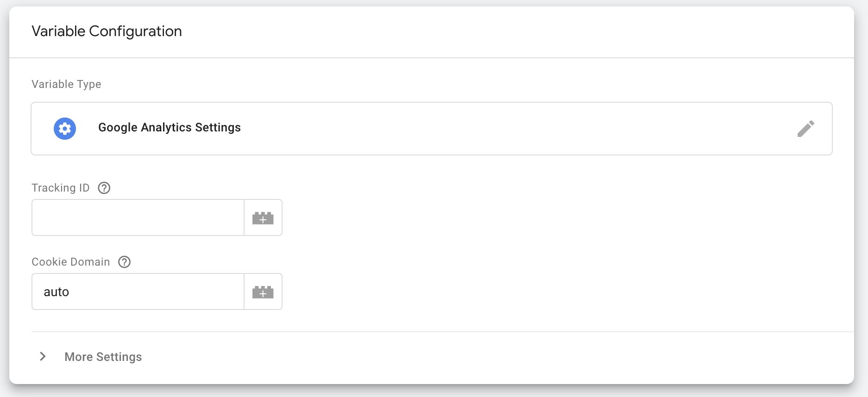Click the empty area right of More Settings
This screenshot has height=397, width=868.
(463, 357)
